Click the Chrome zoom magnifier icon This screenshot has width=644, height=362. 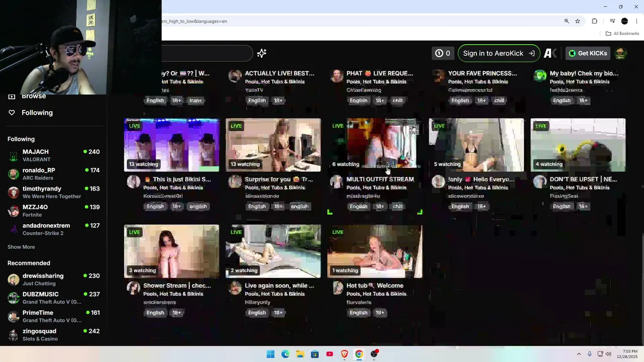pos(567,21)
